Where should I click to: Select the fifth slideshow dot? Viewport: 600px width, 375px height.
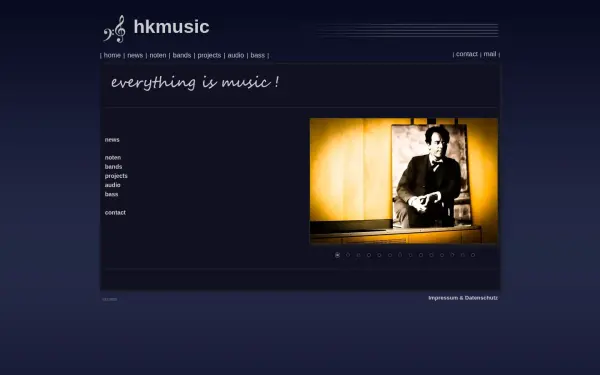379,255
